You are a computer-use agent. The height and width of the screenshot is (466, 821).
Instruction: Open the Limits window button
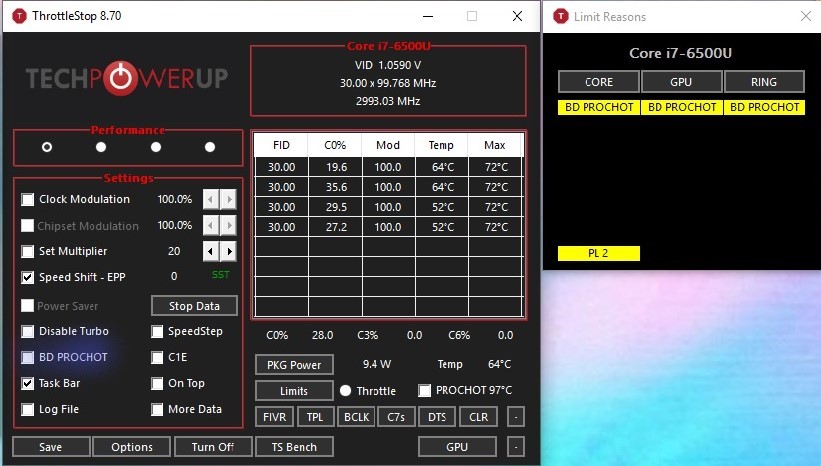[294, 391]
